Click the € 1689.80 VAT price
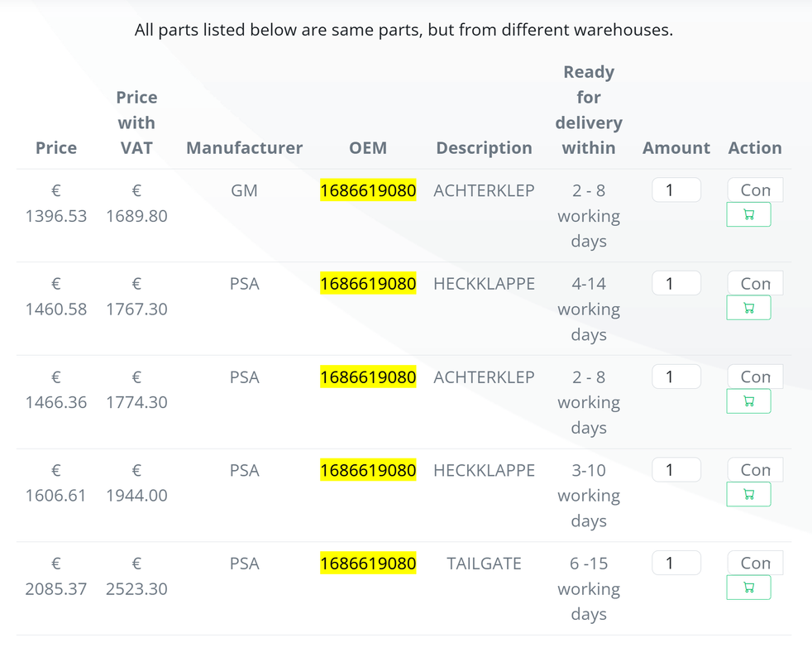The width and height of the screenshot is (812, 662). coord(136,204)
